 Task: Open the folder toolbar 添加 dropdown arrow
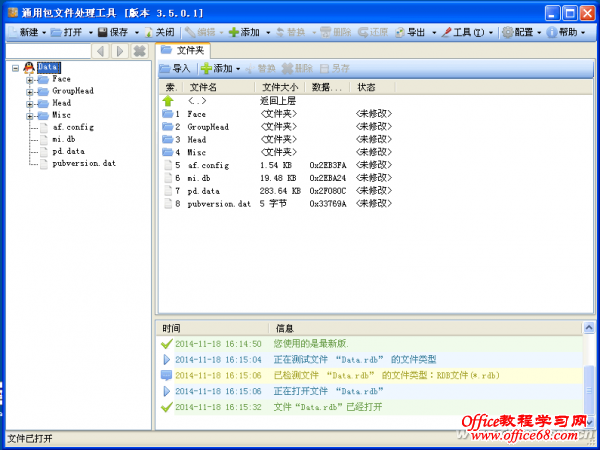pyautogui.click(x=238, y=69)
